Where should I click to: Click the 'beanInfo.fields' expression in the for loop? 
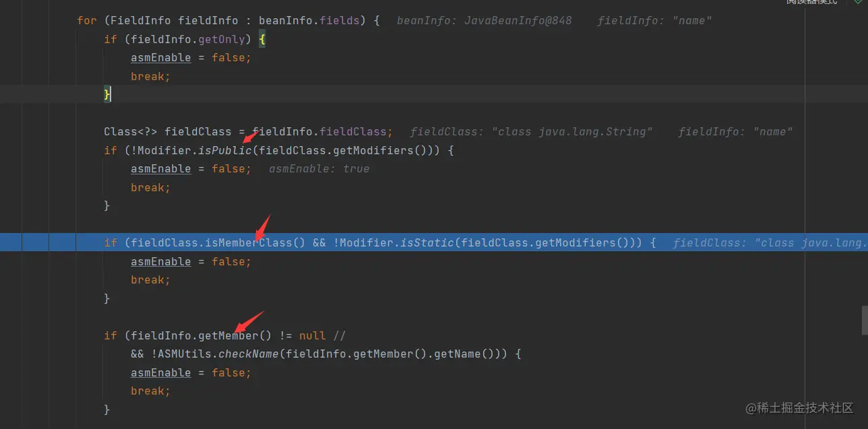[x=309, y=20]
